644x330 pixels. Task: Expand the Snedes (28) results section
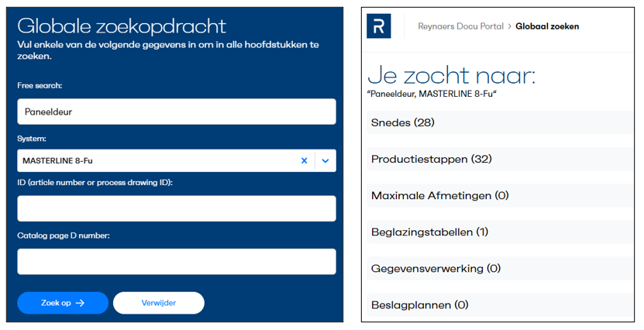[500, 122]
